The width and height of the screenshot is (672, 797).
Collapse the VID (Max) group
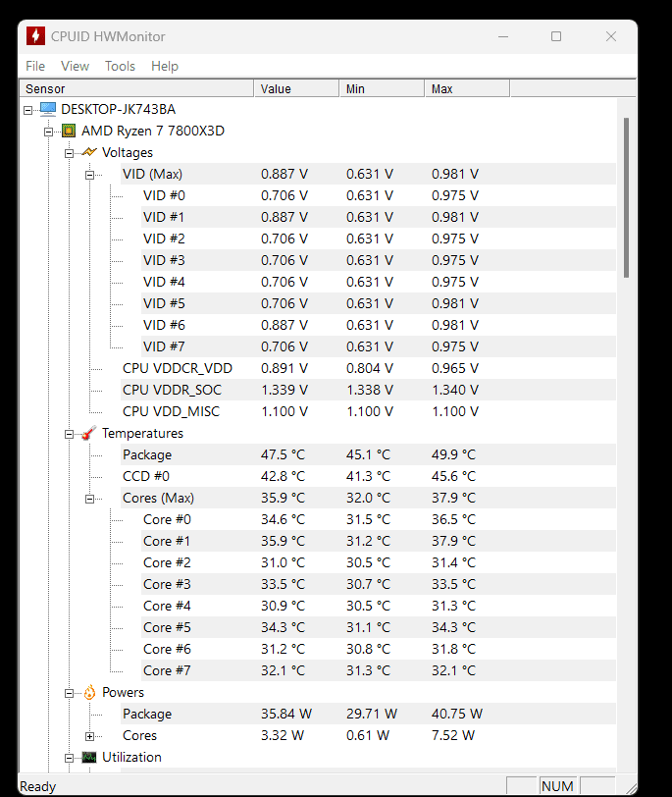click(89, 176)
